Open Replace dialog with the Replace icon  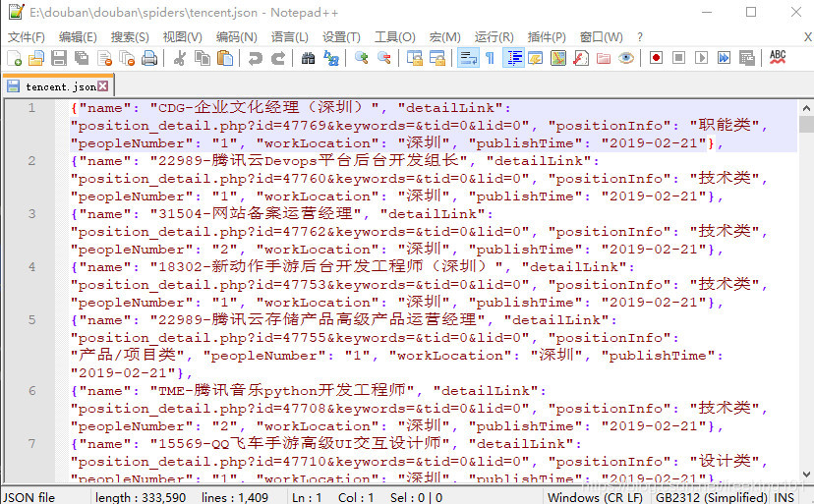(x=330, y=58)
